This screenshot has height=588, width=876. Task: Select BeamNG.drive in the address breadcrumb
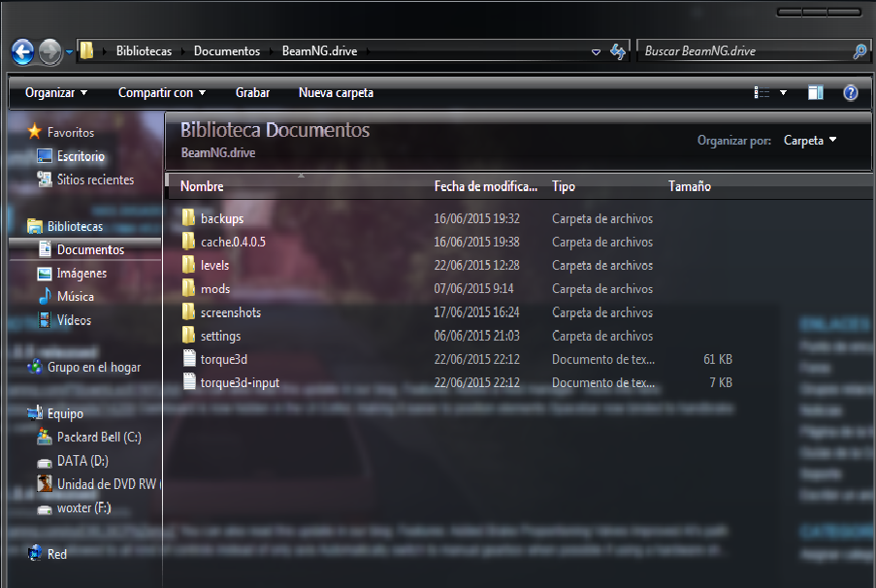pos(319,50)
